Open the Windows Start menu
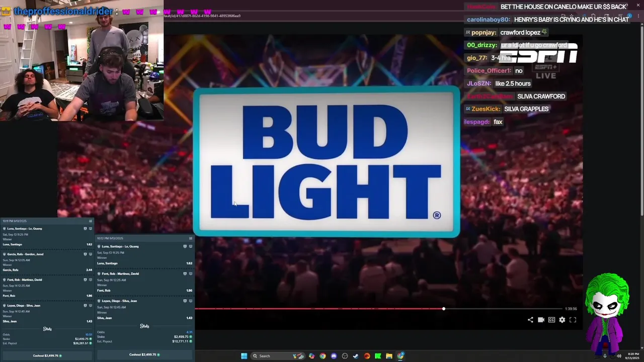 coord(244,356)
